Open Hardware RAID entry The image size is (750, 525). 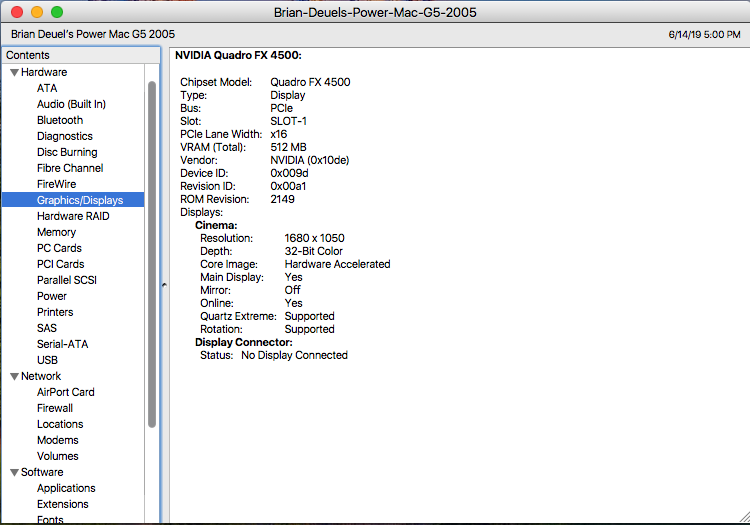[x=73, y=216]
